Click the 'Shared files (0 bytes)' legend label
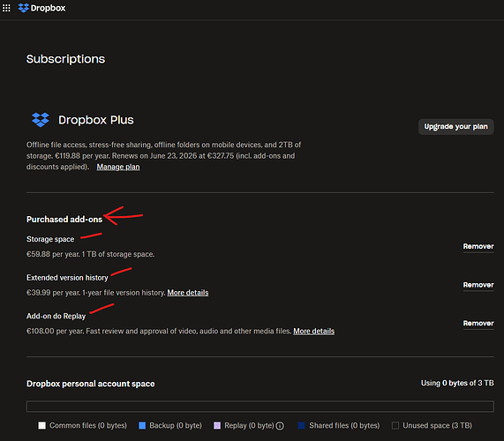504x441 pixels. pos(344,426)
